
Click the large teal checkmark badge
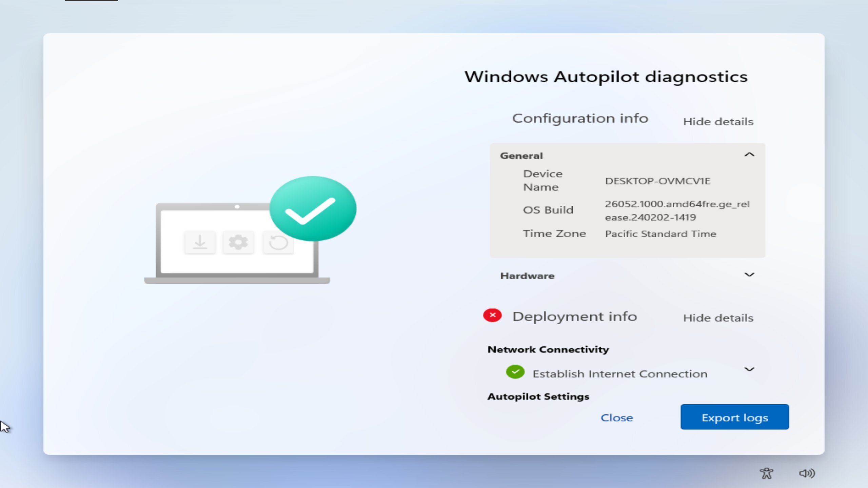(313, 208)
